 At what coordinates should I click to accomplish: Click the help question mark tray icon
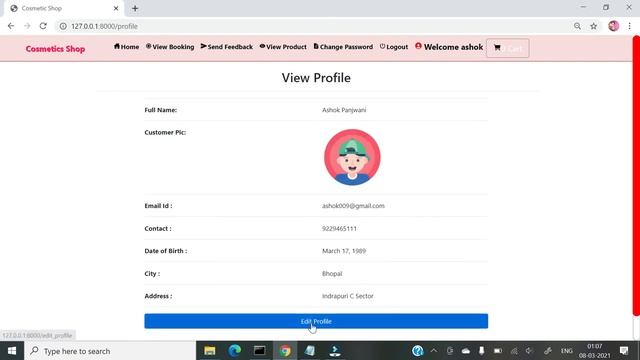[418, 351]
